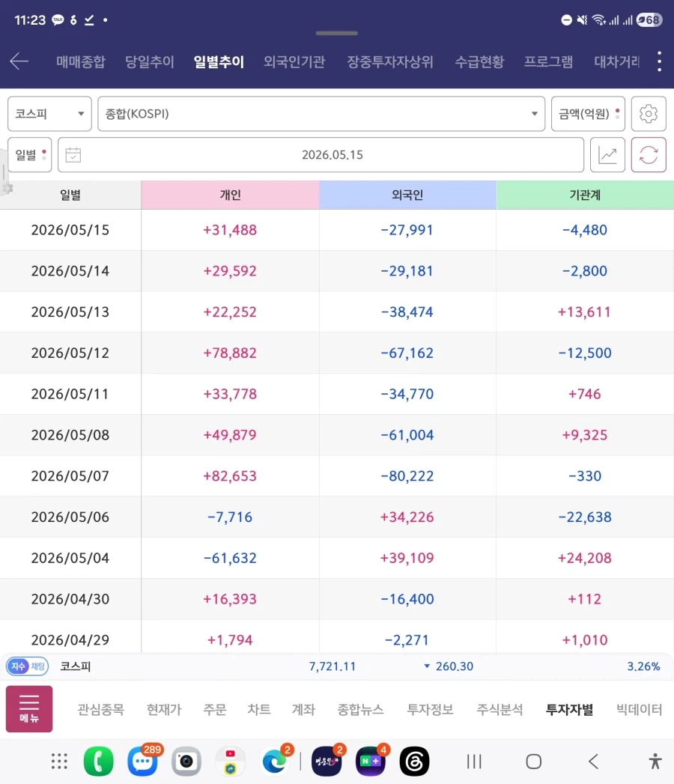Go to 종합뉴스 in bottom menu
The width and height of the screenshot is (674, 784).
click(360, 710)
